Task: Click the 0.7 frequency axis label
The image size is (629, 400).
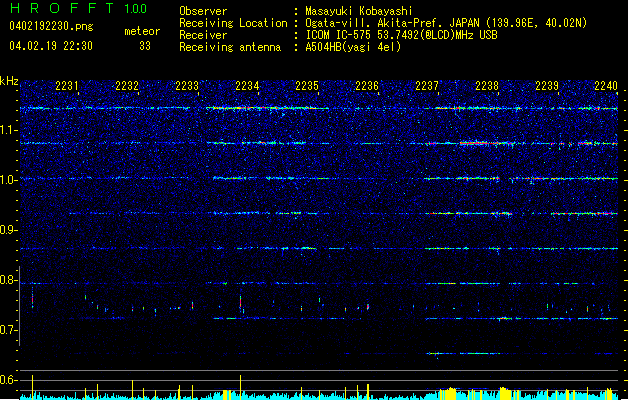Action: [x=9, y=330]
